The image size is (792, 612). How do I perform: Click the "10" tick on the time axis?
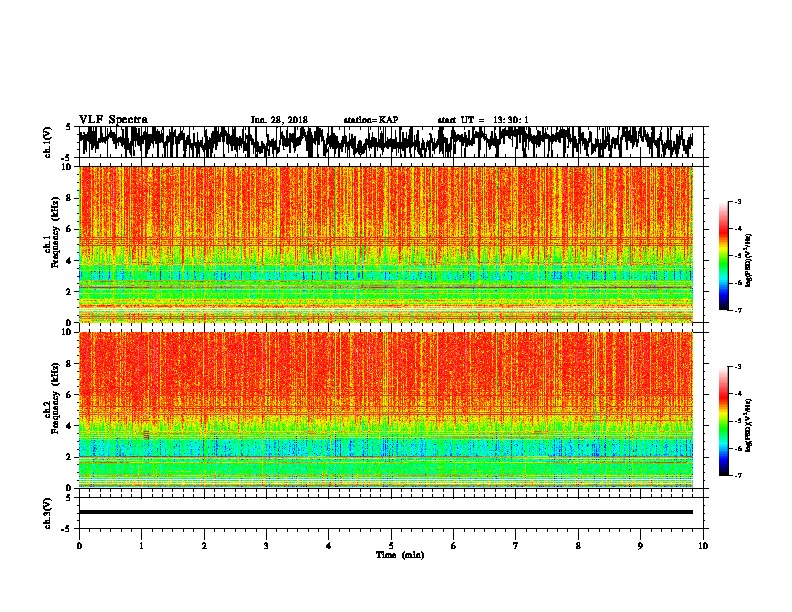click(703, 546)
